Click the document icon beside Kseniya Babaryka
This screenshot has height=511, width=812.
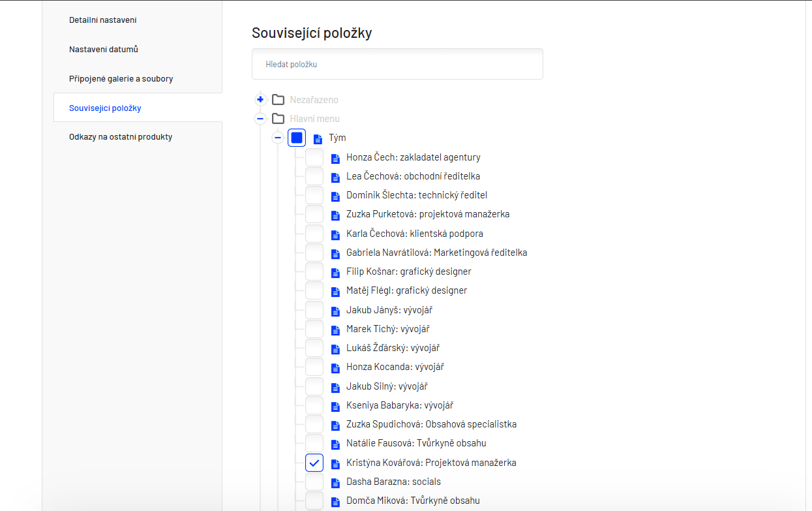point(336,406)
